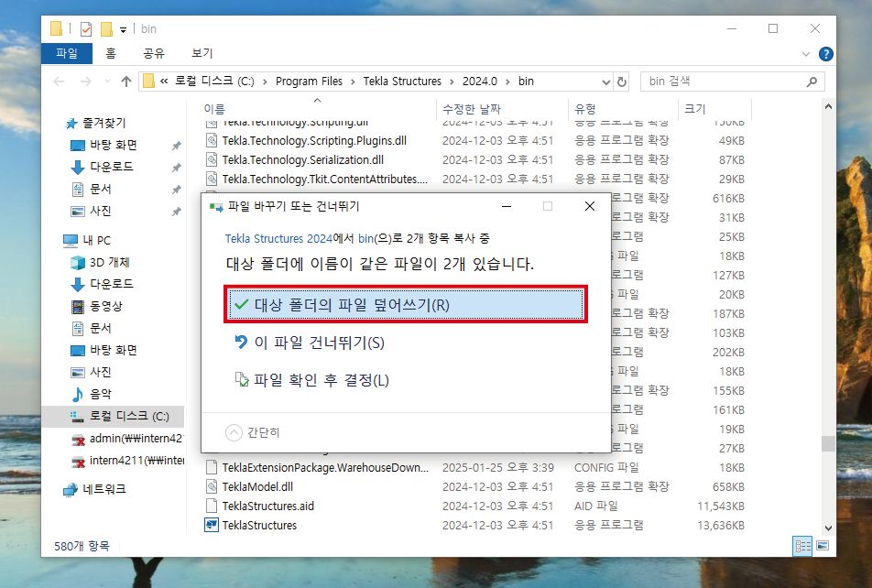Sort by 수정한 날짜 column header
872x588 pixels.
pos(472,109)
